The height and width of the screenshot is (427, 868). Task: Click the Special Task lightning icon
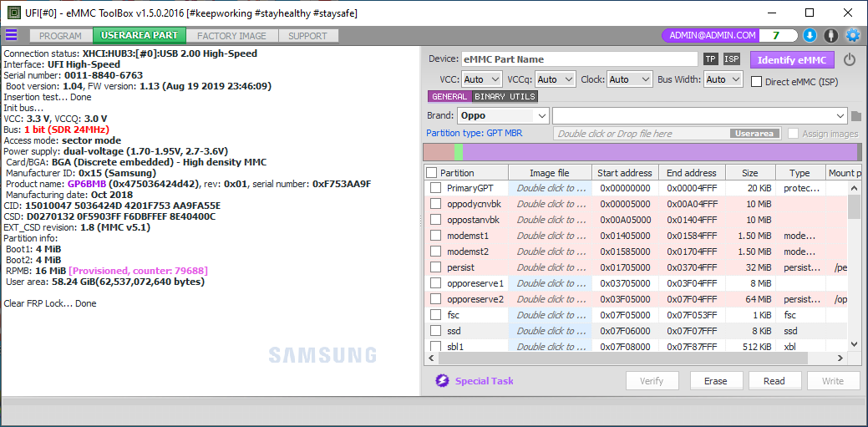pyautogui.click(x=442, y=380)
